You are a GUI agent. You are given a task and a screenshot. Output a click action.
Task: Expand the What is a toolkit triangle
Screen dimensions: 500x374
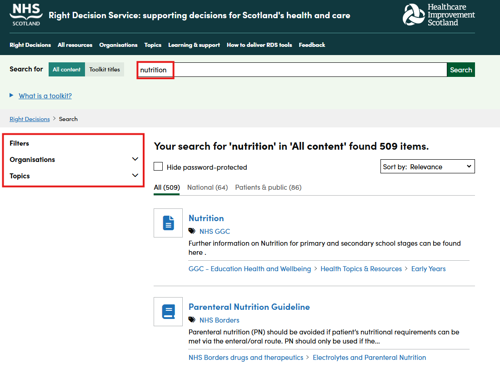(x=11, y=95)
